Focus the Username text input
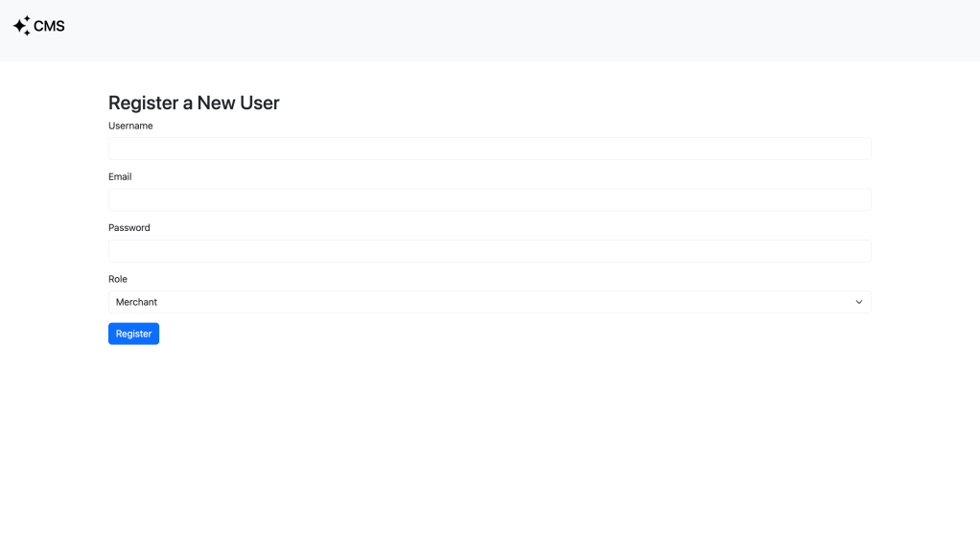This screenshot has width=980, height=554. [x=489, y=149]
